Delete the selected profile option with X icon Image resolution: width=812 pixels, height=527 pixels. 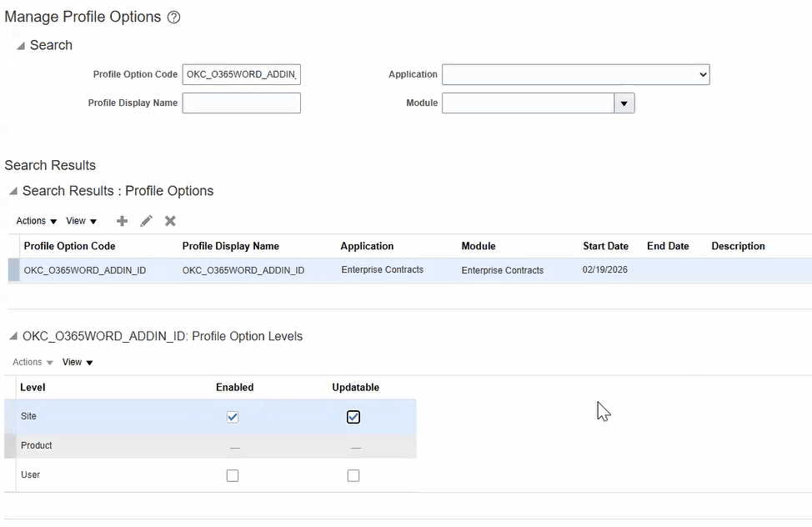click(170, 221)
